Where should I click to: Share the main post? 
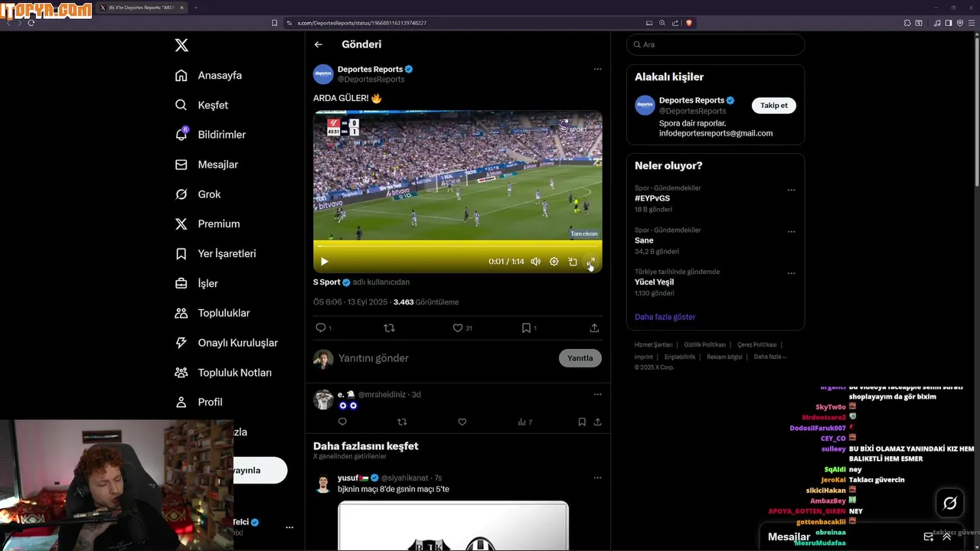point(594,328)
